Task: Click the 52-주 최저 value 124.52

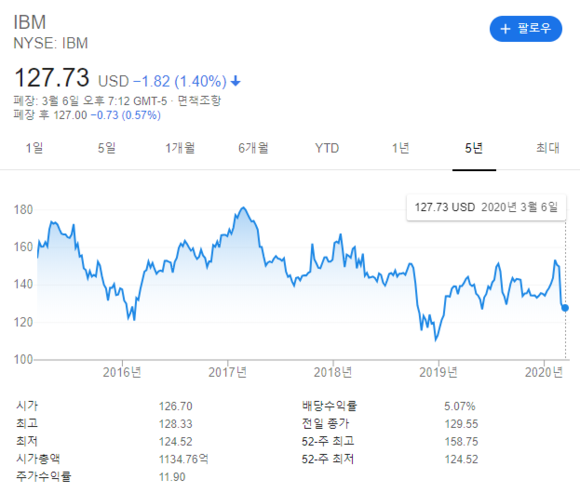Action: [x=461, y=459]
